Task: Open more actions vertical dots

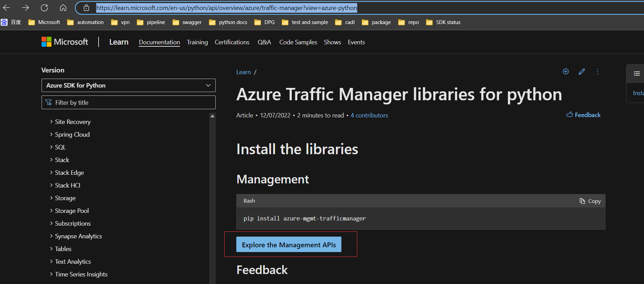Action: 598,71
